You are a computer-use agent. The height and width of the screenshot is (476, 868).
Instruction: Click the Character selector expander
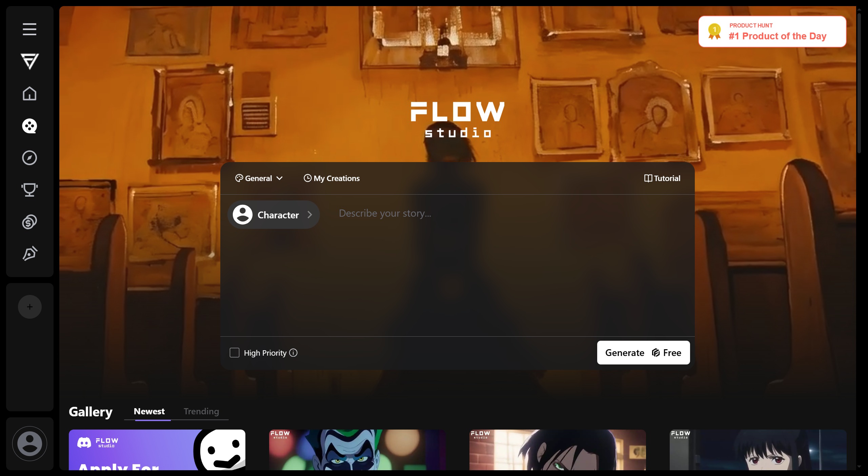[x=309, y=214]
